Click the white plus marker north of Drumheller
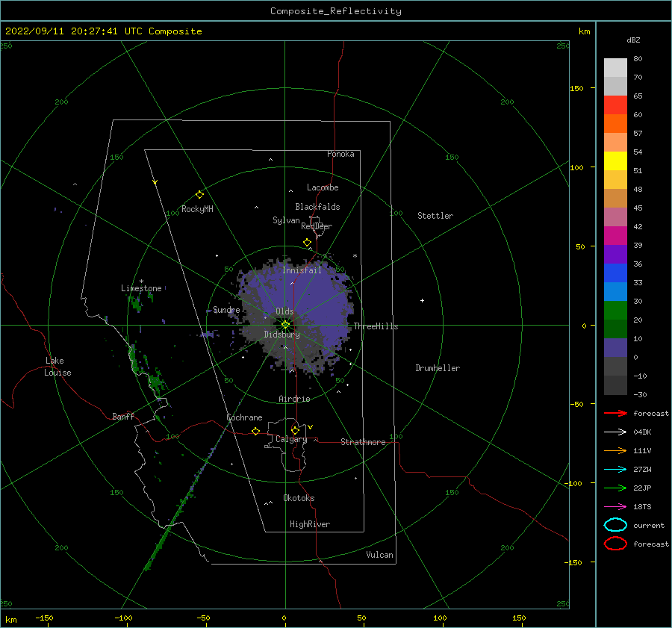This screenshot has height=628, width=672. coord(422,300)
